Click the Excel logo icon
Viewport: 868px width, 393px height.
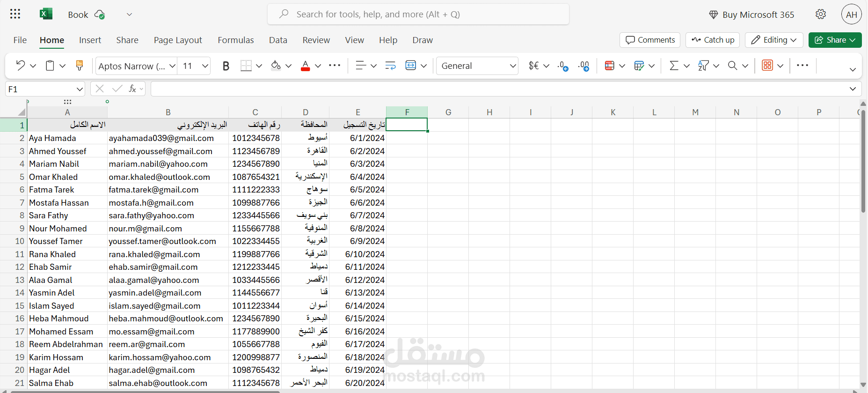pos(46,14)
